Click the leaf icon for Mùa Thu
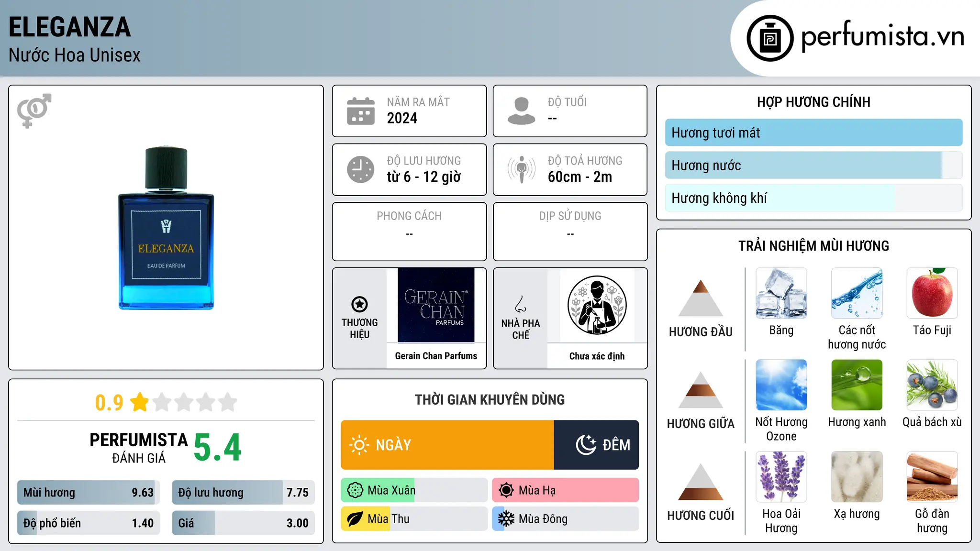Screen dimensions: 980x551 [x=355, y=519]
